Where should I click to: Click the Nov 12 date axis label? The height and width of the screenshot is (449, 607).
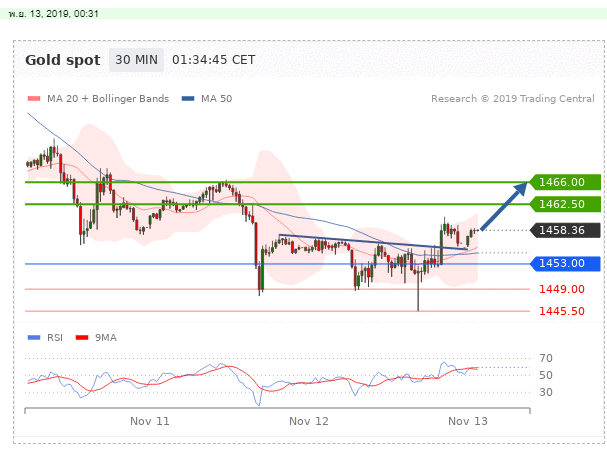(309, 421)
